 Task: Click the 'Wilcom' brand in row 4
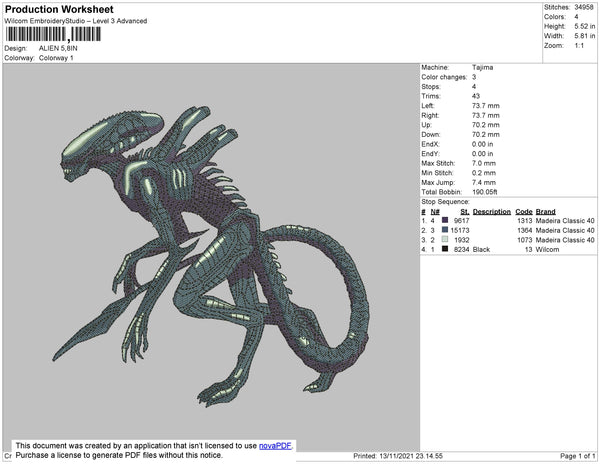[547, 249]
